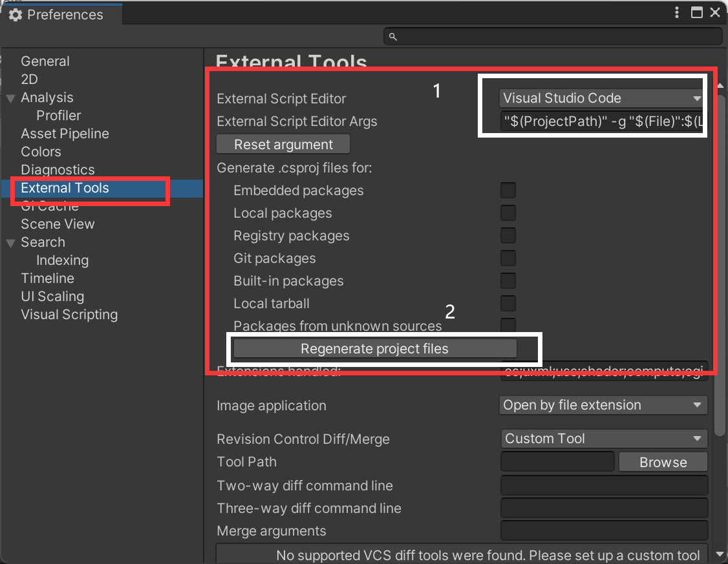The image size is (728, 564).
Task: Open Colors preferences
Action: [41, 152]
